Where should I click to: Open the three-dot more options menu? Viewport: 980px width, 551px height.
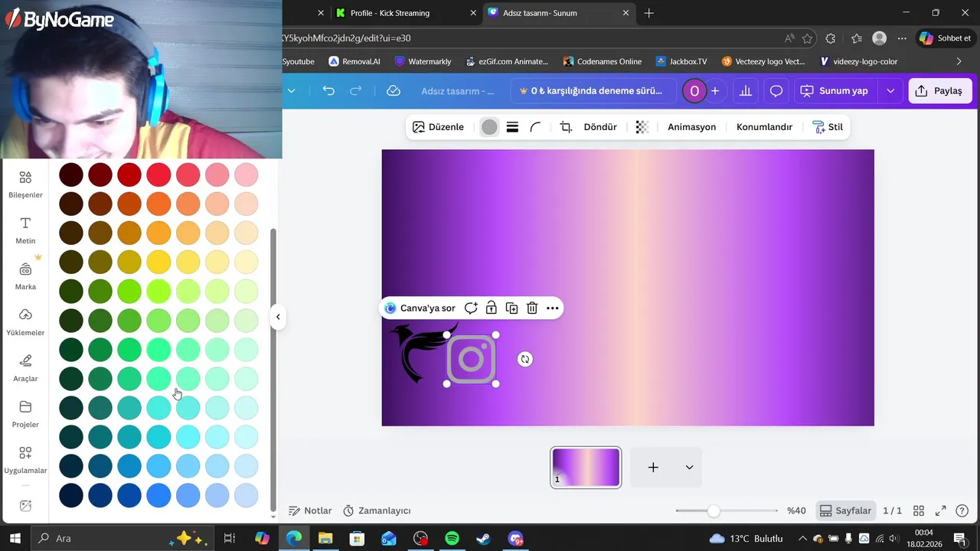(x=552, y=308)
